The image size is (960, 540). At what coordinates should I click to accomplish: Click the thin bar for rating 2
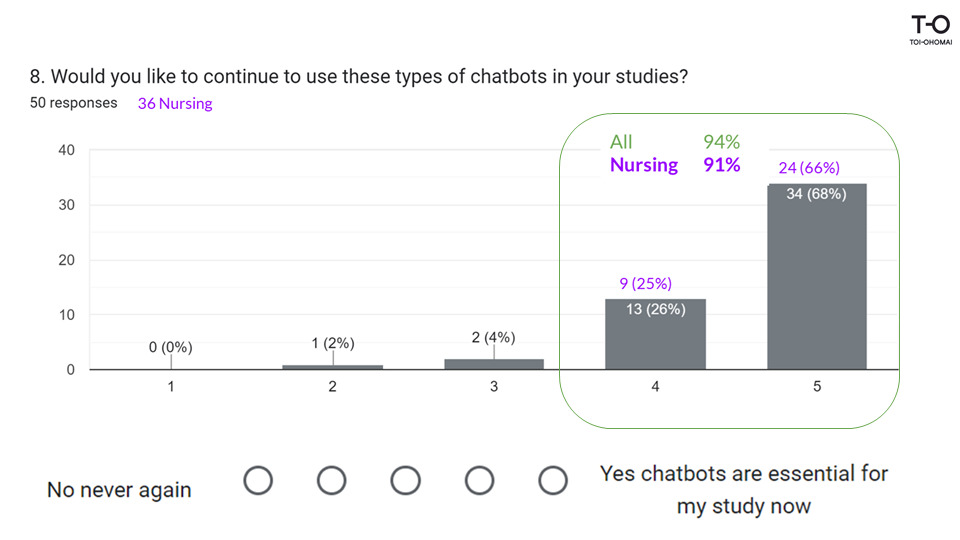tap(333, 367)
